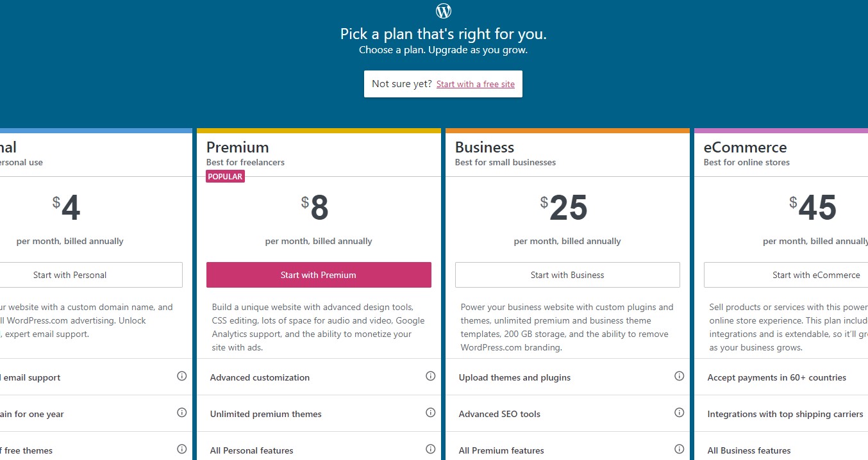This screenshot has height=460, width=868.
Task: Click the POPULAR badge on the Premium plan
Action: click(225, 176)
